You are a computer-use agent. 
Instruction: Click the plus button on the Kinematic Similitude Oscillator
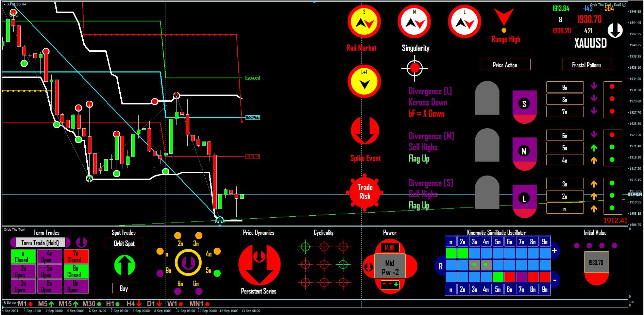555,250
